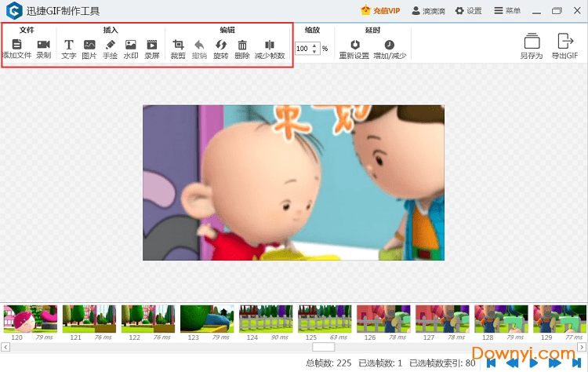Select the 裁剪 crop tool
Image resolution: width=588 pixels, height=372 pixels.
(178, 46)
